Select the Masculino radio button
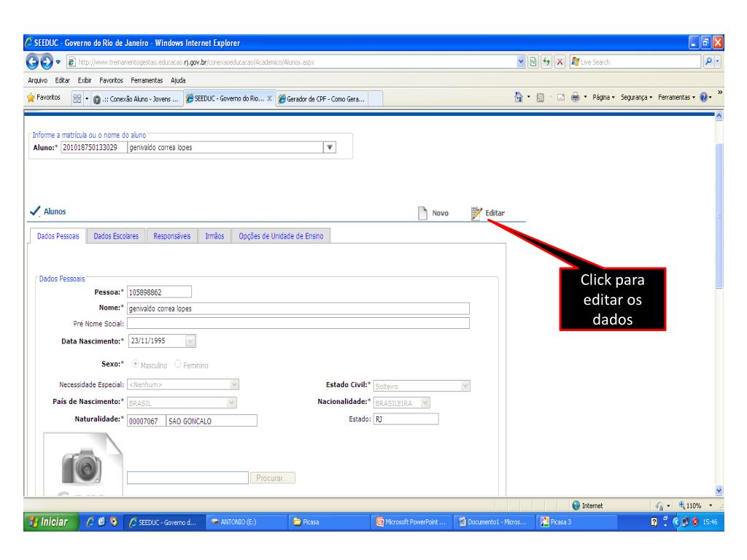Screen dimensions: 747x560 tap(136, 365)
